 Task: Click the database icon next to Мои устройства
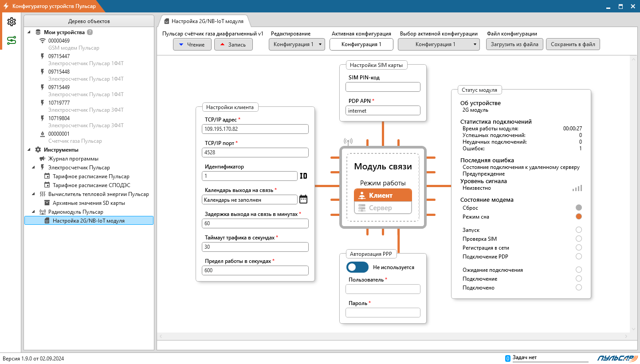click(x=38, y=32)
